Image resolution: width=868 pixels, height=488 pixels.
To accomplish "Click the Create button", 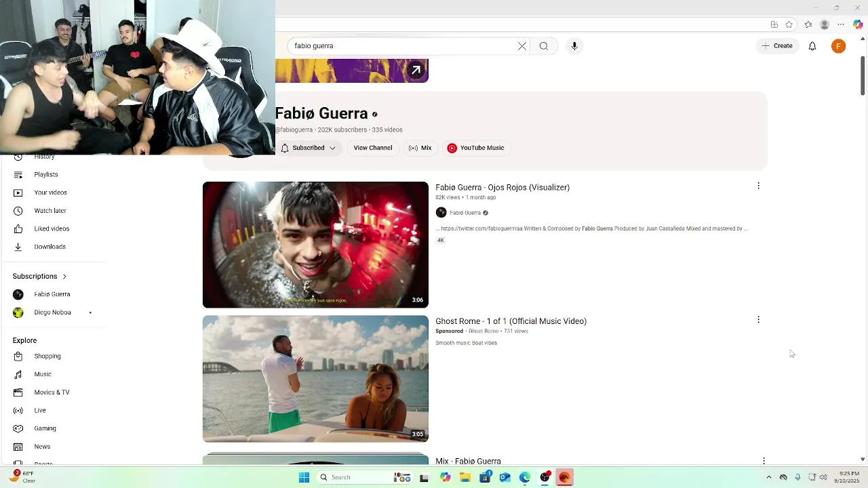I will point(777,46).
